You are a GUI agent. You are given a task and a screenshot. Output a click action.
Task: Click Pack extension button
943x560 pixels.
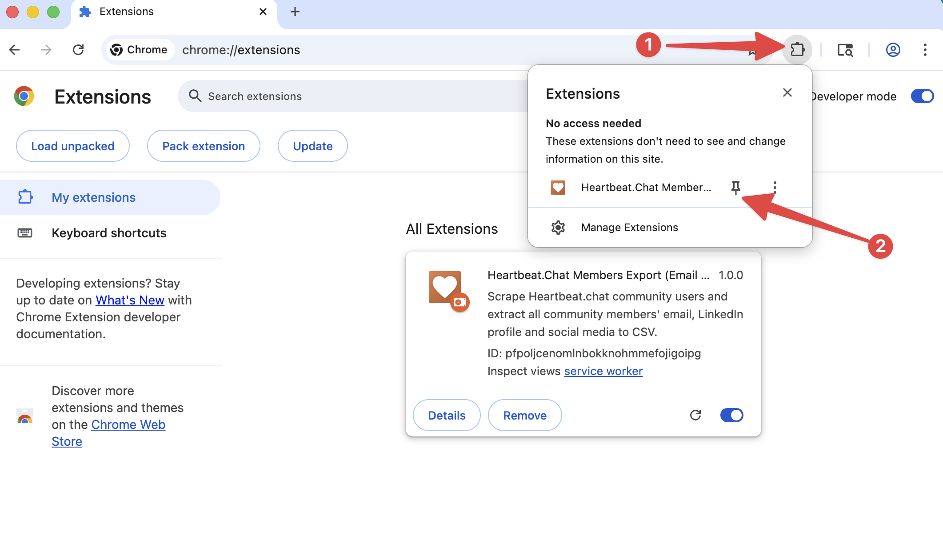[204, 146]
